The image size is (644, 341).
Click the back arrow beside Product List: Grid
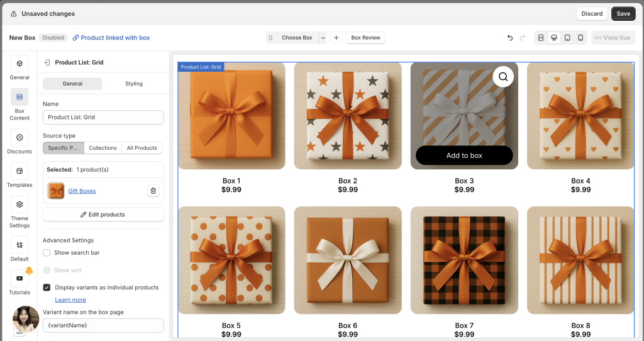[47, 62]
